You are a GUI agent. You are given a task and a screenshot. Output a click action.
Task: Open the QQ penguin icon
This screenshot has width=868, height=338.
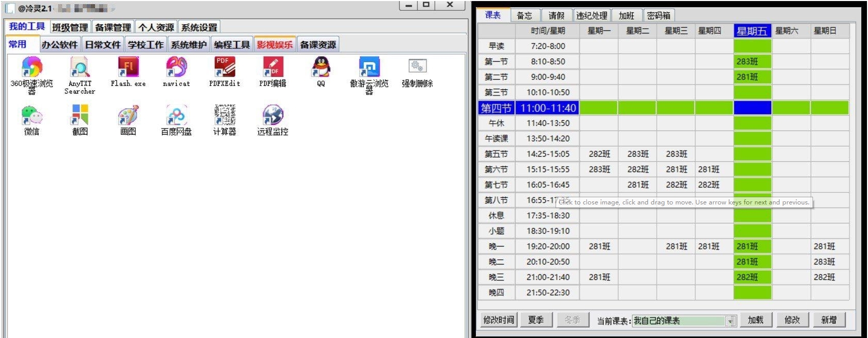click(321, 72)
